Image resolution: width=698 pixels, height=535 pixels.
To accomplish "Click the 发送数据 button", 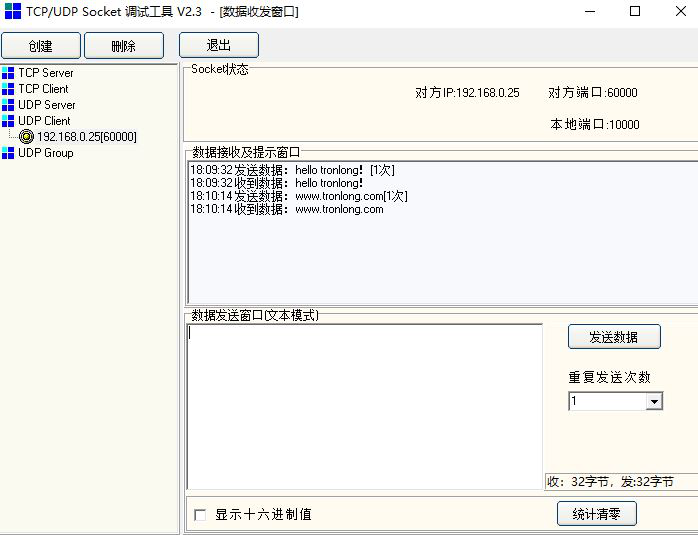I will pos(614,337).
